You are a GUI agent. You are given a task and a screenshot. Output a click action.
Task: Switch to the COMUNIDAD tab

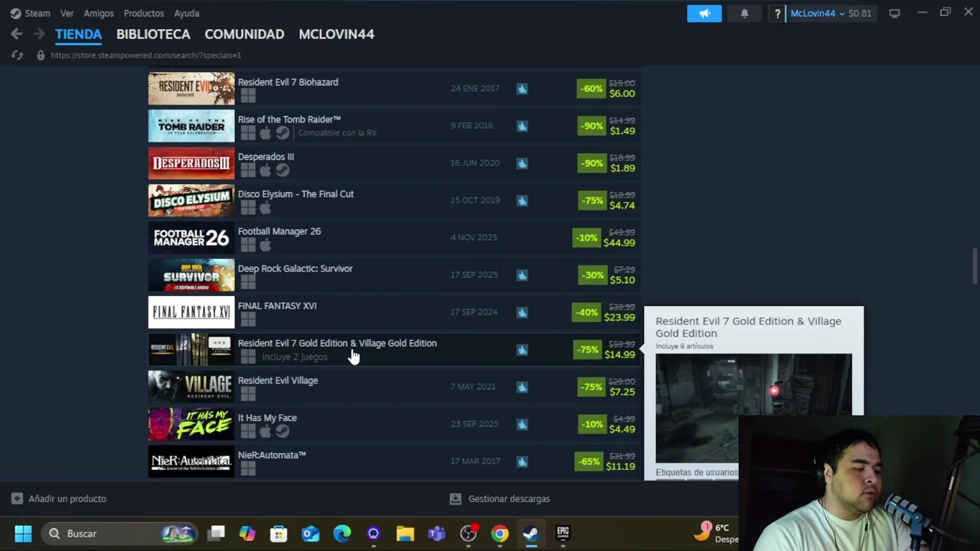pyautogui.click(x=244, y=34)
